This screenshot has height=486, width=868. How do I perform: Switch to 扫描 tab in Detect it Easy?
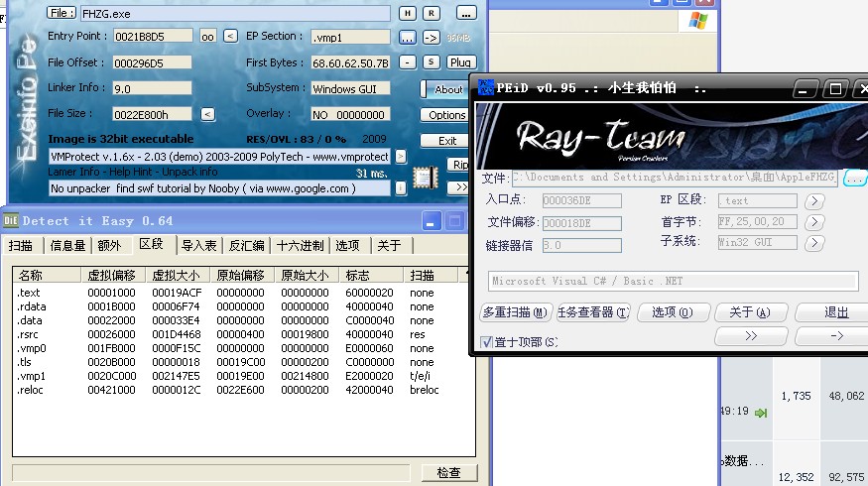(21, 245)
